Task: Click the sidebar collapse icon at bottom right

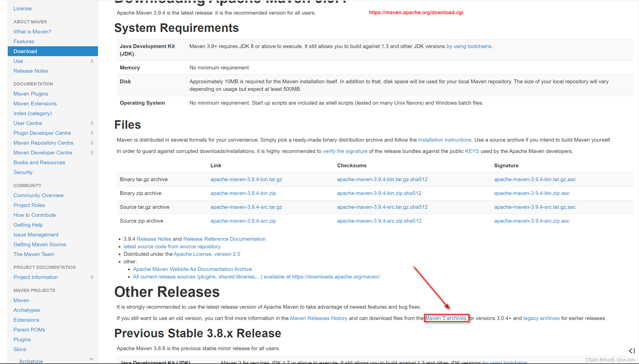Action: point(632,351)
